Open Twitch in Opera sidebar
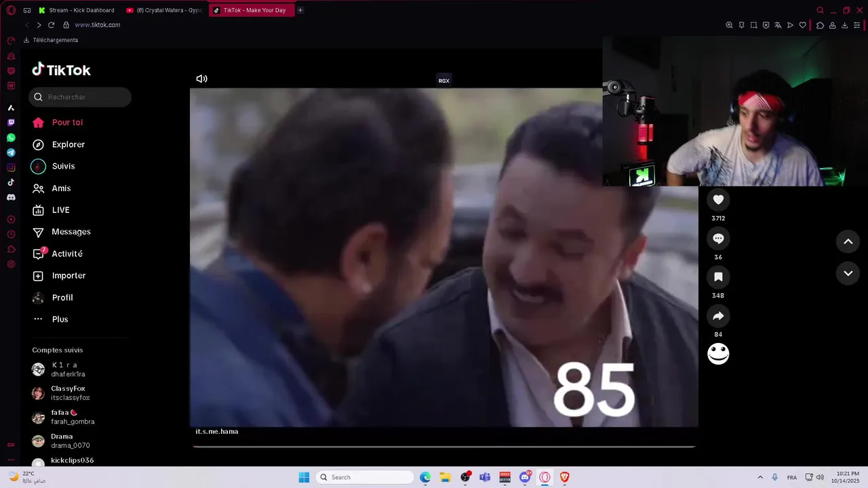 click(x=11, y=123)
